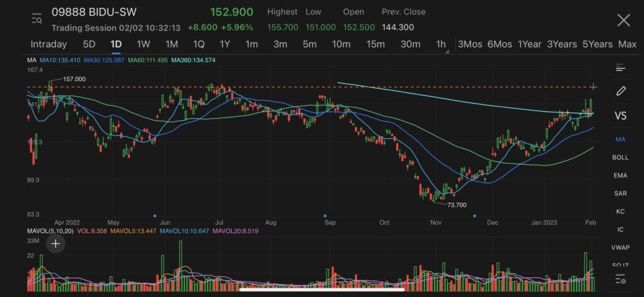The image size is (644, 297).
Task: Tap the green crosshair marker at latest price
Action: tap(594, 86)
